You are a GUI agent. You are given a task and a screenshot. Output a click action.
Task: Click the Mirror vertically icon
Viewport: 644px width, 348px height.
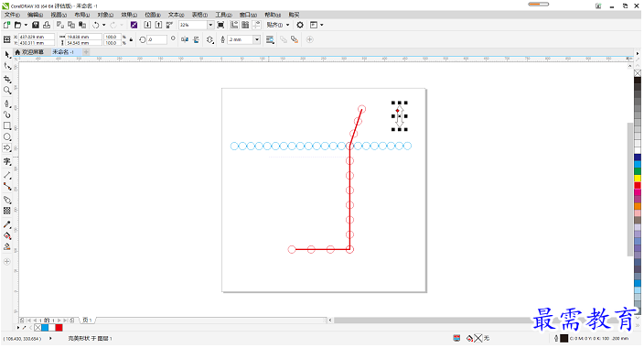pos(196,39)
